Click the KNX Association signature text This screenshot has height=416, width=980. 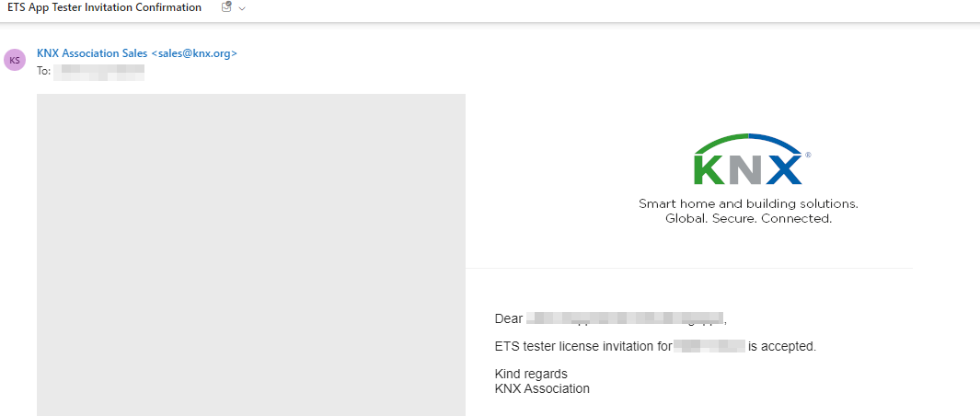tap(542, 388)
